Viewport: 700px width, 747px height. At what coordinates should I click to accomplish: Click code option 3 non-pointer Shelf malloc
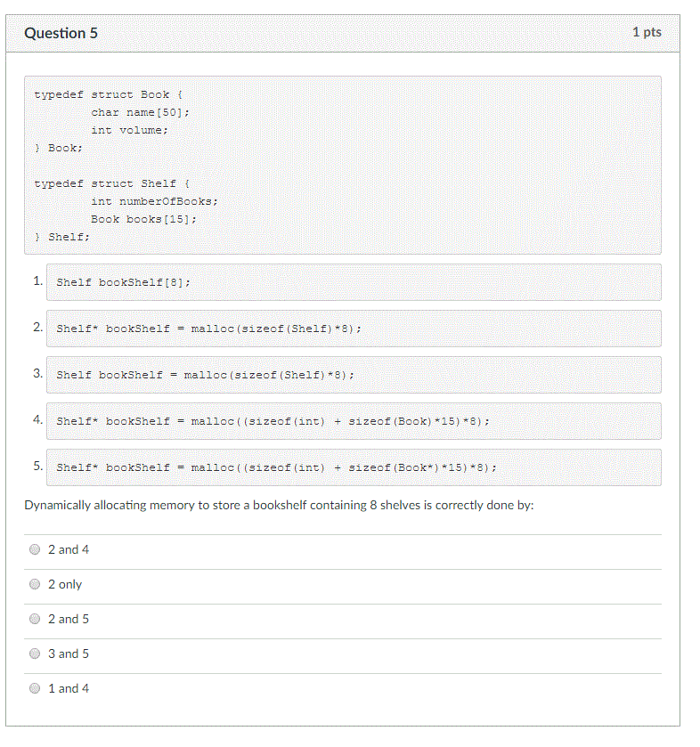(x=206, y=375)
